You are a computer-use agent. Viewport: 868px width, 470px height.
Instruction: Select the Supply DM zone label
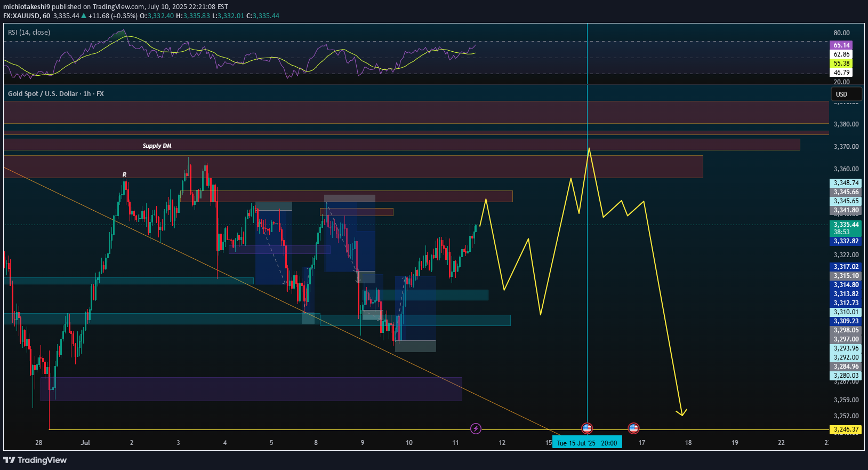click(x=157, y=146)
